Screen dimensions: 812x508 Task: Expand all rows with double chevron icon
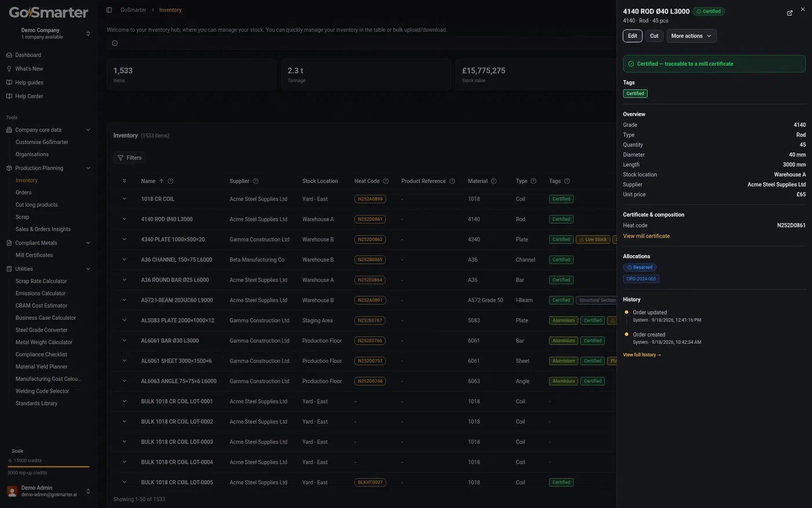point(124,181)
